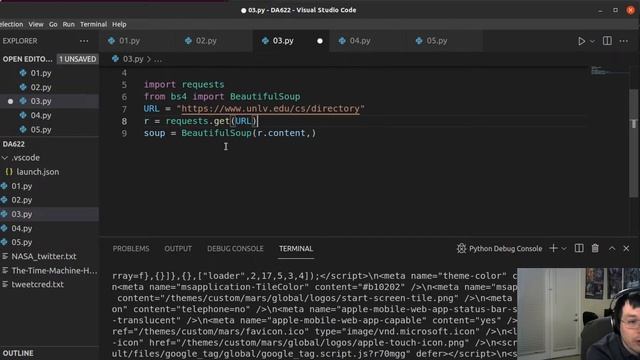Viewport: 640px width, 360px height.
Task: Switch to the Debug Console tab
Action: 235,249
